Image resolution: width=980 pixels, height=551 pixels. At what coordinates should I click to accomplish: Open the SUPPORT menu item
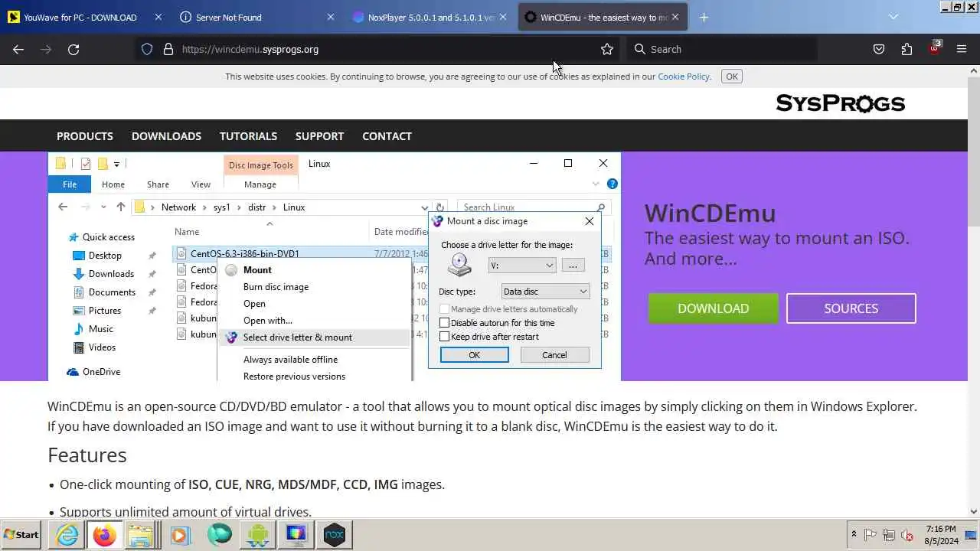[x=319, y=136]
